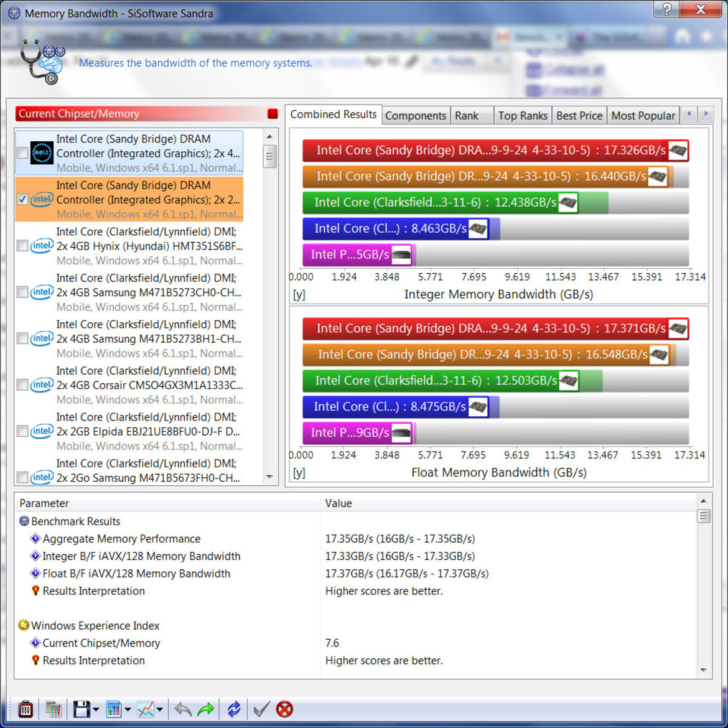Select the Best Price tab

tap(579, 116)
